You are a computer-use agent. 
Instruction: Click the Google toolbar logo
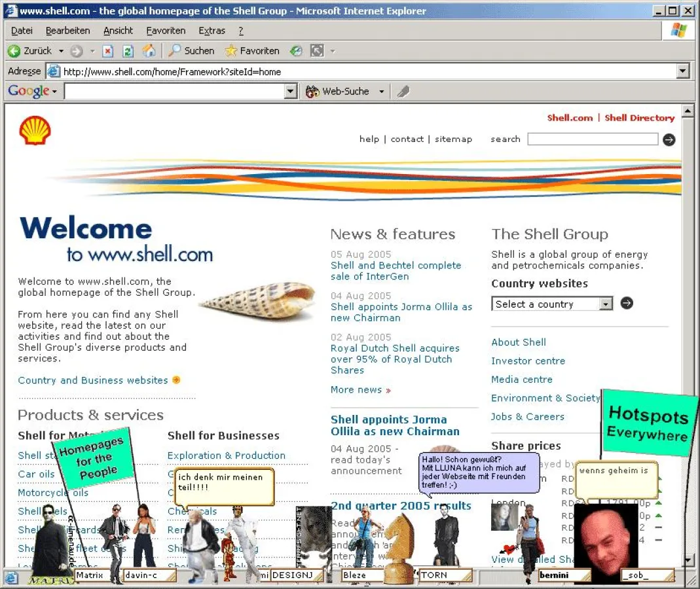click(28, 91)
